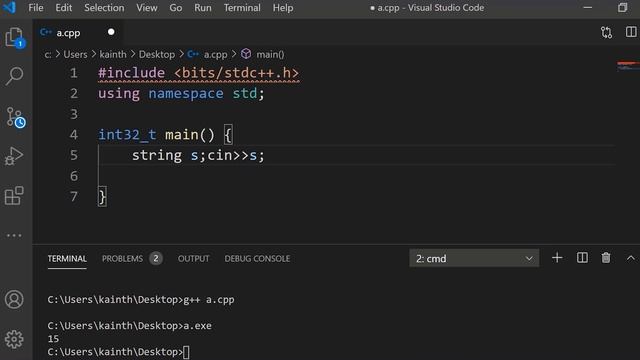Open the Terminal menu
This screenshot has width=640, height=360.
pyautogui.click(x=242, y=8)
